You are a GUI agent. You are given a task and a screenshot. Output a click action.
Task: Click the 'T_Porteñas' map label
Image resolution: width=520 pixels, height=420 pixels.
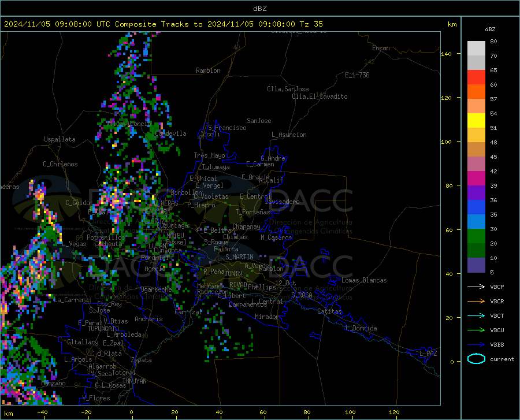tap(252, 212)
